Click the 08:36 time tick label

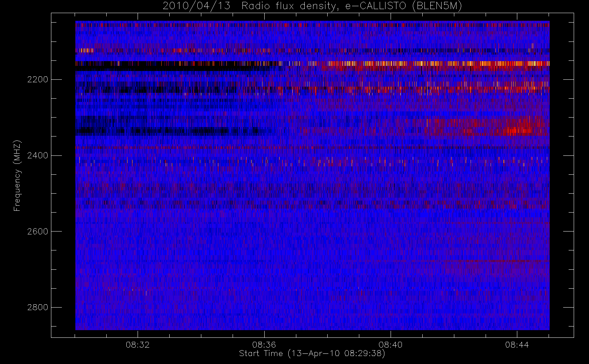[x=264, y=345]
